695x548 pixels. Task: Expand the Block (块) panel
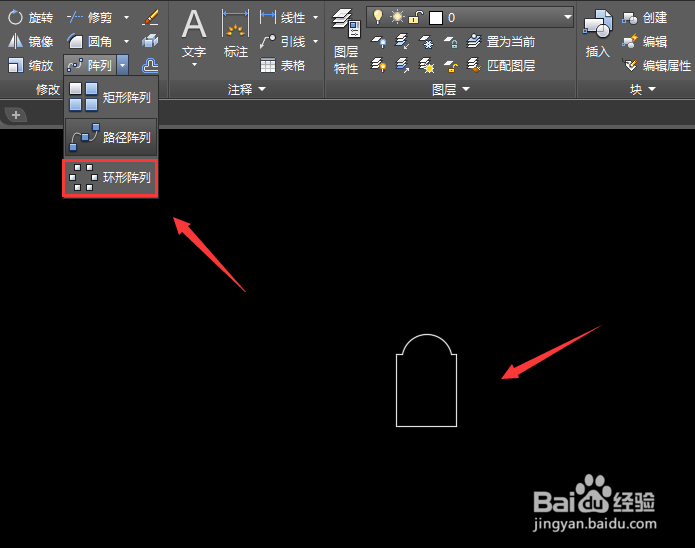click(x=643, y=90)
